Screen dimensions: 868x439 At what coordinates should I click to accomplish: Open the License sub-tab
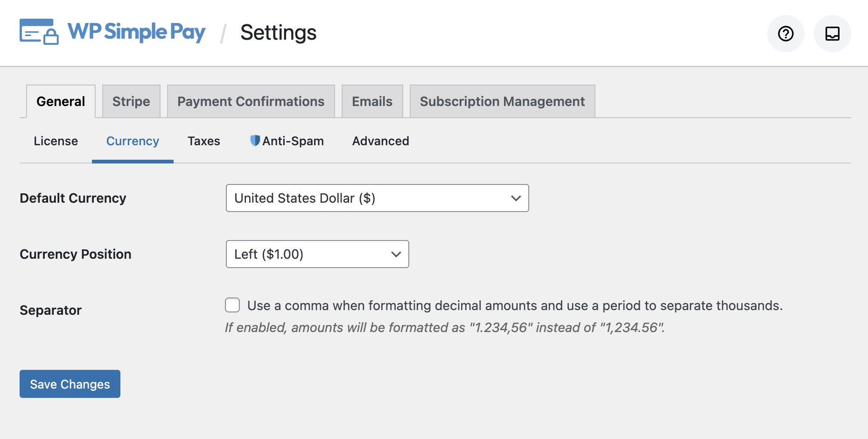[x=56, y=141]
